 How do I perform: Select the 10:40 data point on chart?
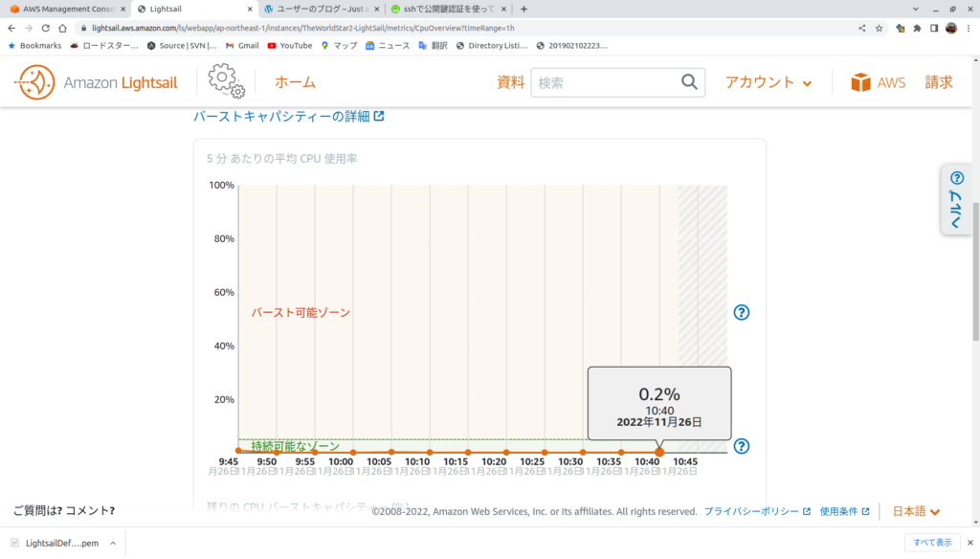tap(659, 452)
